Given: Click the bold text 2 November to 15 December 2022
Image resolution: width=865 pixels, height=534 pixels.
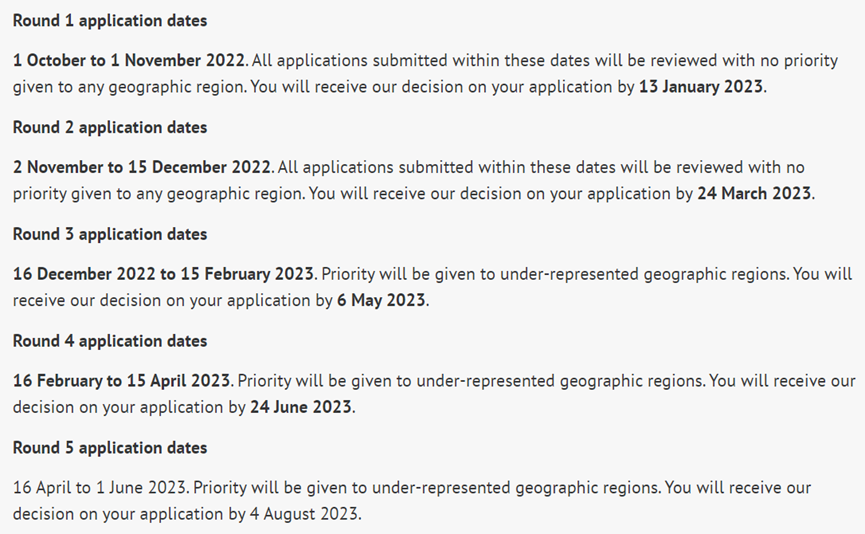Looking at the screenshot, I should (x=142, y=167).
